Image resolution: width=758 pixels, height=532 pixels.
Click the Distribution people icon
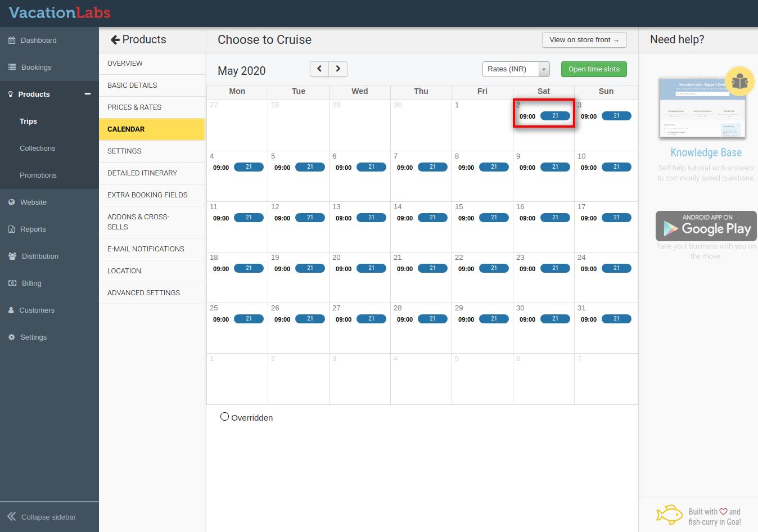12,256
